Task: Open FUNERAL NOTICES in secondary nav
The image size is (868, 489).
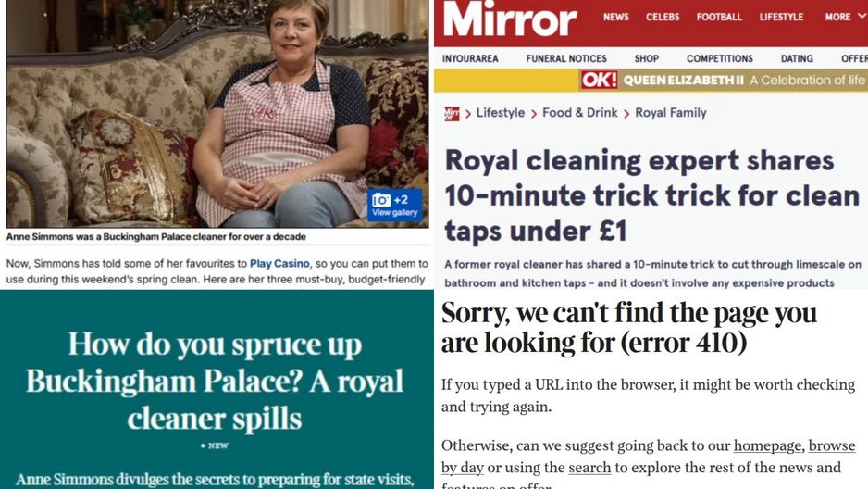Action: [565, 58]
